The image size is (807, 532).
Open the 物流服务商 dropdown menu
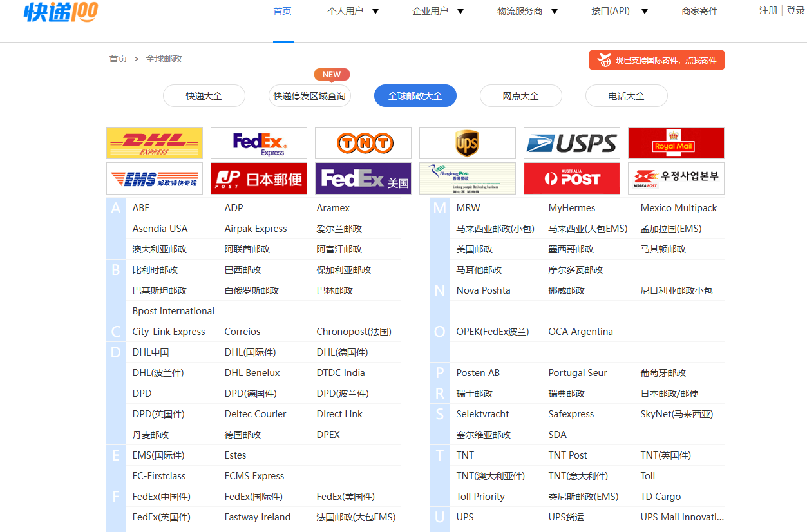(x=527, y=11)
